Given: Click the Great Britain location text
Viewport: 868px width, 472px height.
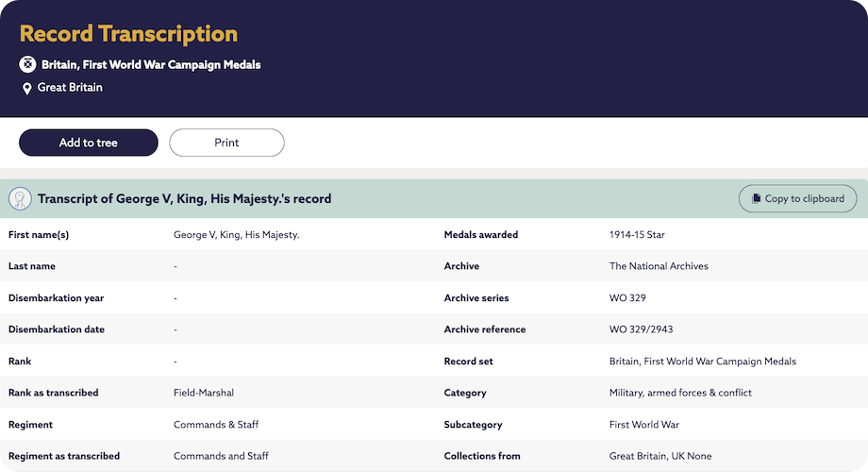Looking at the screenshot, I should point(70,88).
